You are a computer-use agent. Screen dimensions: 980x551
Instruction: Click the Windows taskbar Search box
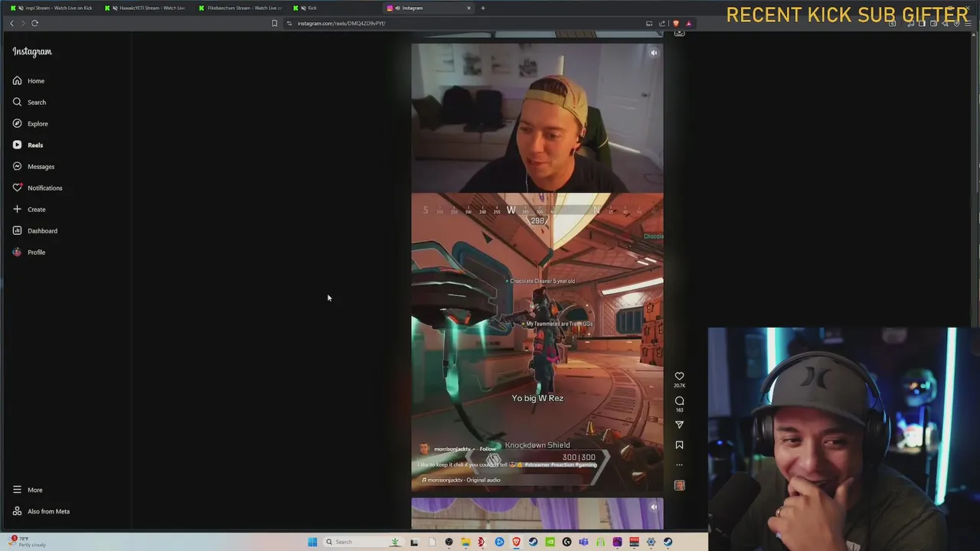pyautogui.click(x=364, y=542)
